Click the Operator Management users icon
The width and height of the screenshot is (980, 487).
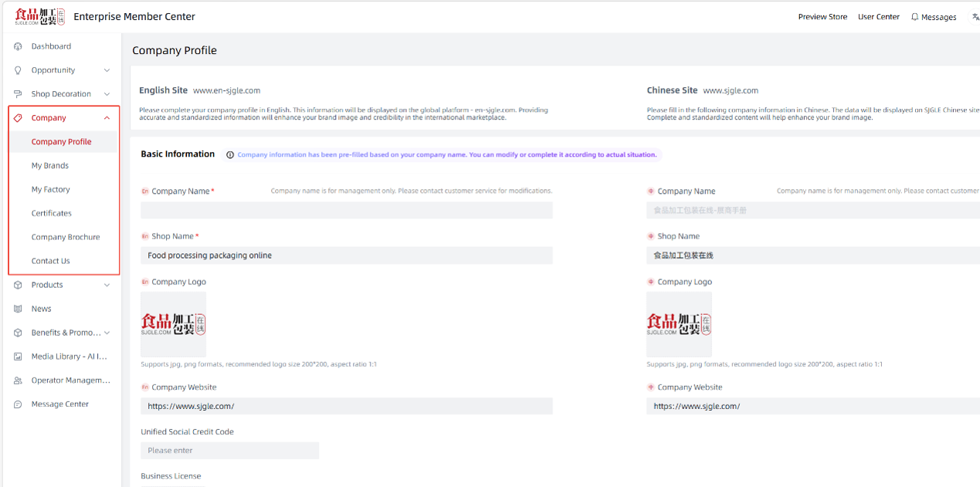tap(18, 380)
